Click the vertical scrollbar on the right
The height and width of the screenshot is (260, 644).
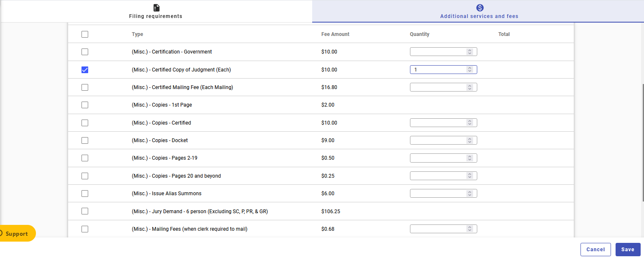[x=642, y=142]
